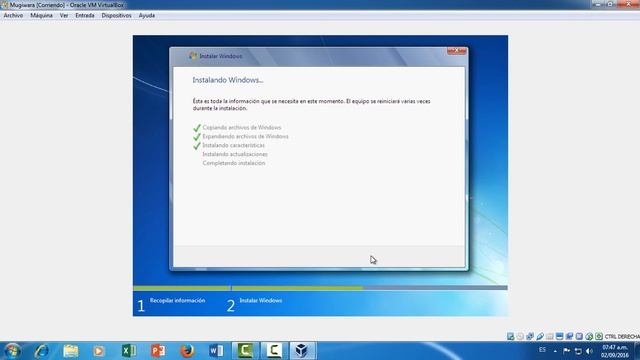Open Windows Explorer folder in taskbar
The image size is (640, 360).
point(71,351)
